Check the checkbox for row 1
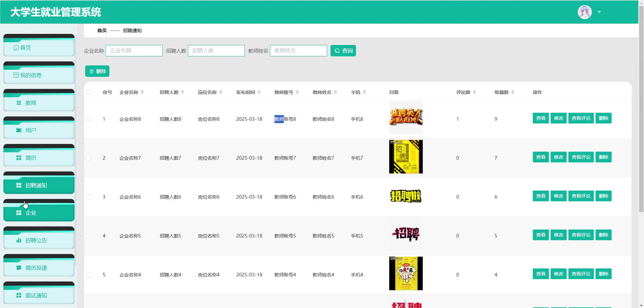Viewport: 644px width, 308px height. (x=88, y=119)
